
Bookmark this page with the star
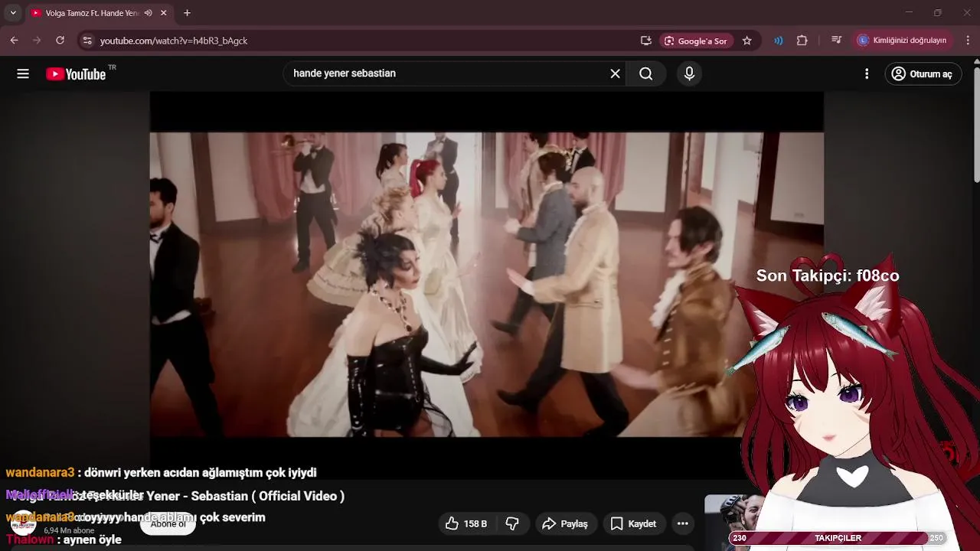[747, 41]
